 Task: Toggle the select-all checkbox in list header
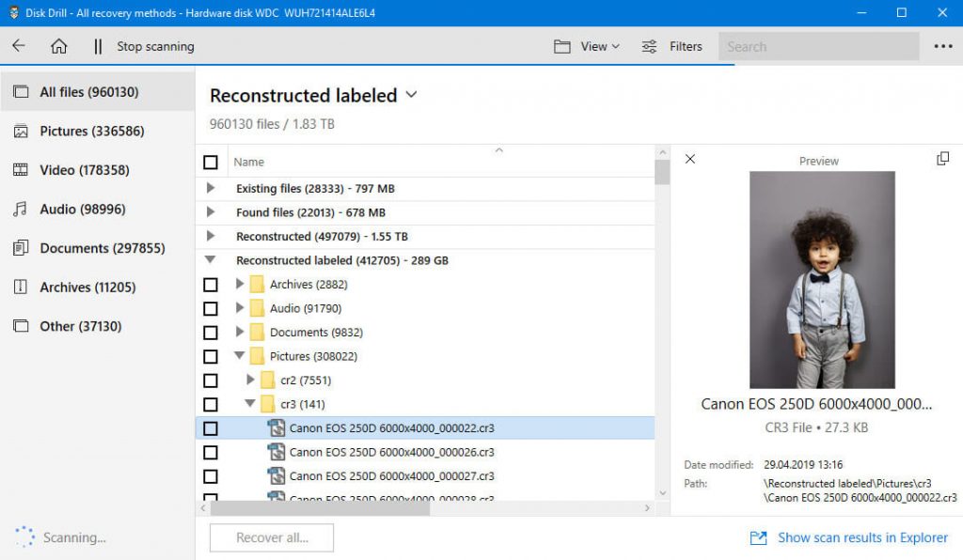pos(211,162)
